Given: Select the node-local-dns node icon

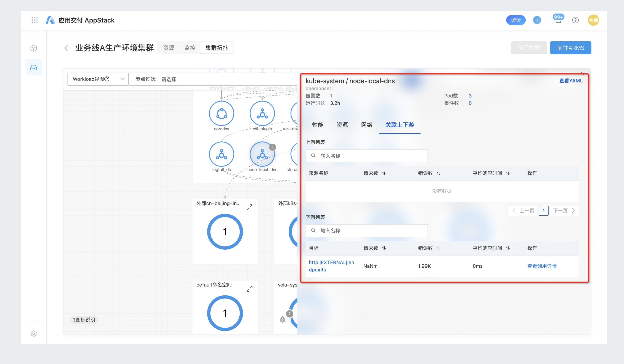Looking at the screenshot, I should [262, 154].
